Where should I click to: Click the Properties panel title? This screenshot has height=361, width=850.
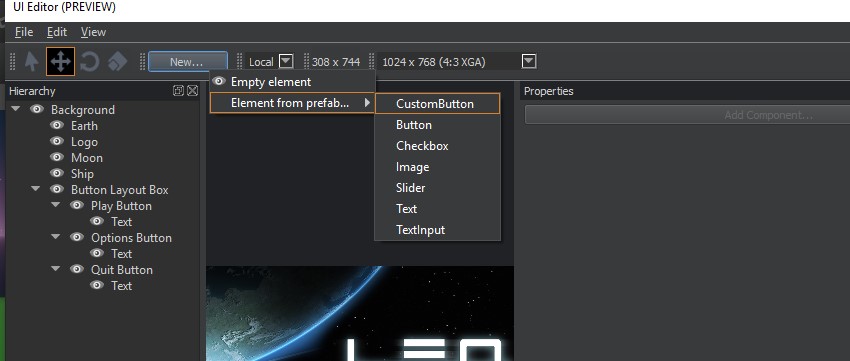coord(548,91)
